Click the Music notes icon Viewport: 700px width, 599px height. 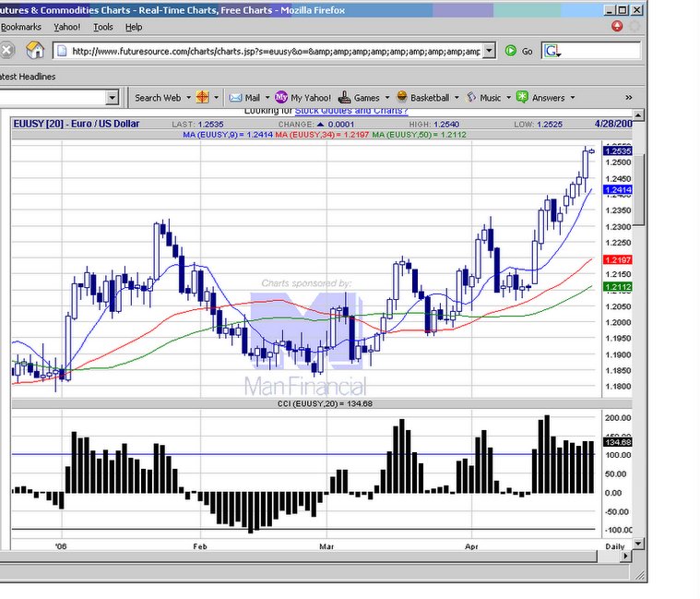[471, 97]
